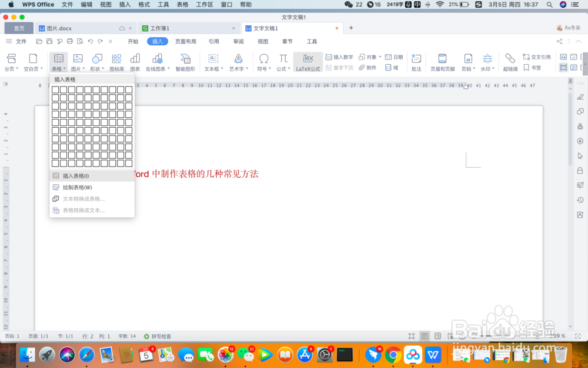Open the 图标库 icon library
Screen dimensions: 588x368
[116, 61]
